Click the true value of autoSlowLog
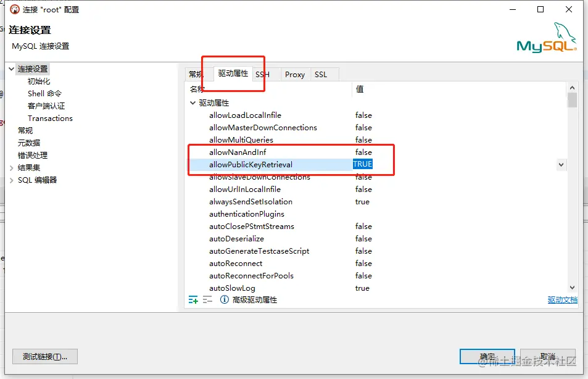588x379 pixels. pos(362,288)
